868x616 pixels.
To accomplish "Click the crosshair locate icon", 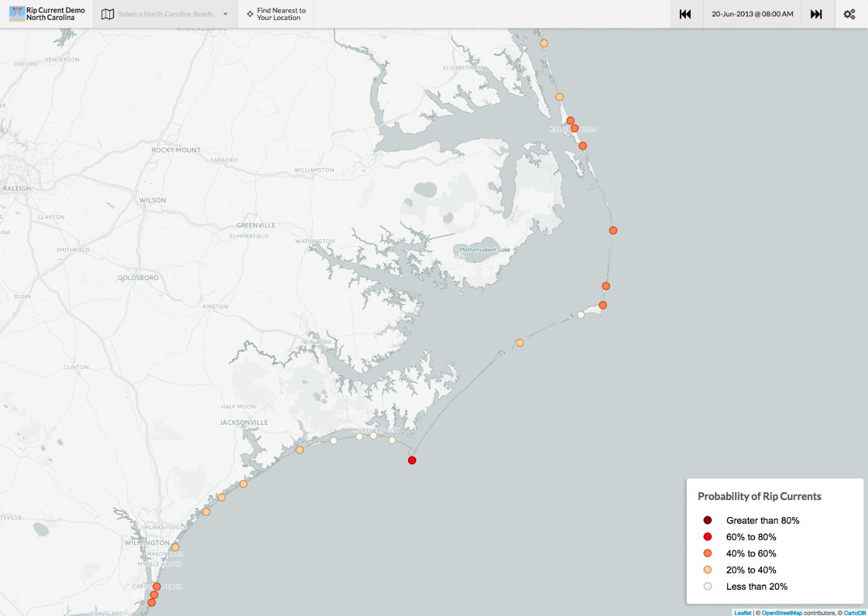I will pyautogui.click(x=249, y=14).
